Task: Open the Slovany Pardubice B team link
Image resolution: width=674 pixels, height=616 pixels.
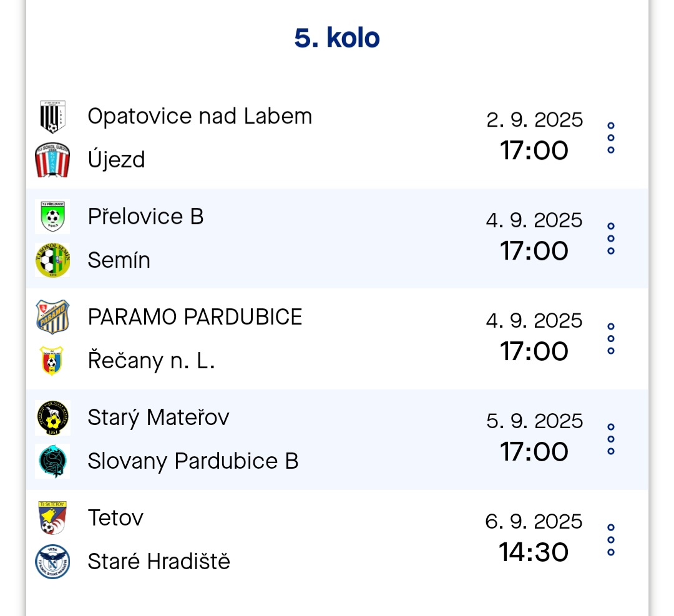Action: pyautogui.click(x=193, y=461)
